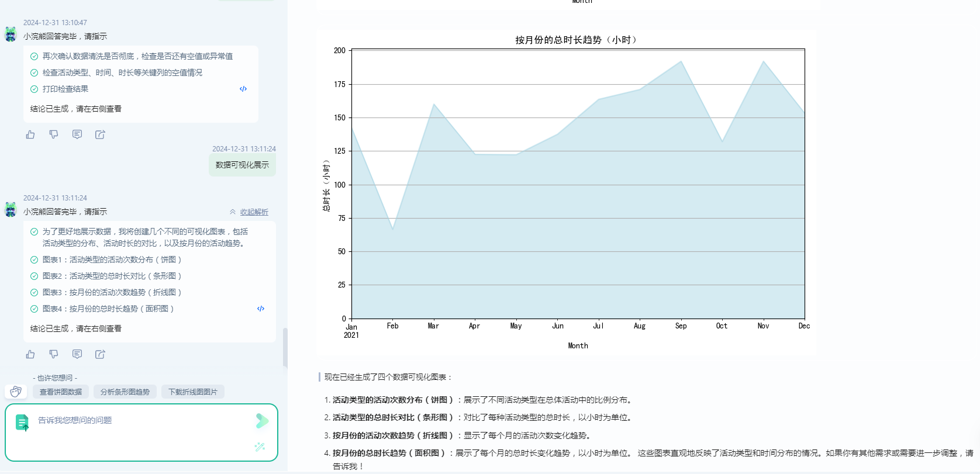The height and width of the screenshot is (474, 980).
Task: Click the timestamp 2024-12-31 13:10:47
Action: (55, 23)
